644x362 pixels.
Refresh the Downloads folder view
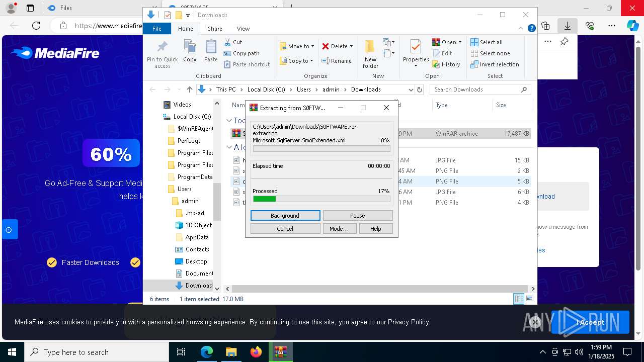pyautogui.click(x=420, y=89)
